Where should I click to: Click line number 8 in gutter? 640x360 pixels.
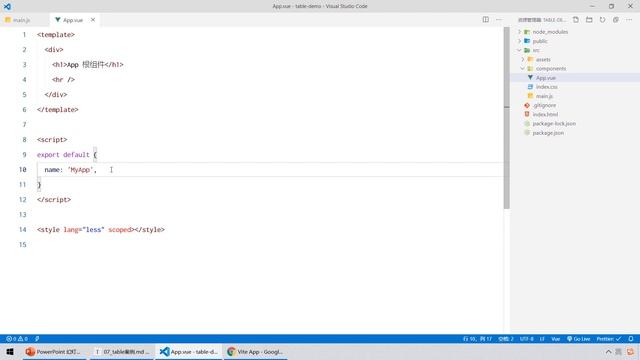pyautogui.click(x=24, y=140)
